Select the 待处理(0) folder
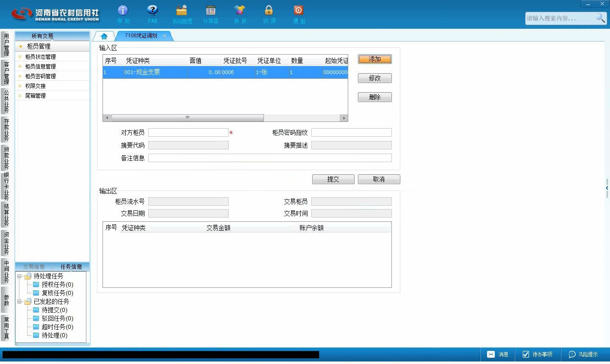The height and width of the screenshot is (364, 610). click(50, 335)
